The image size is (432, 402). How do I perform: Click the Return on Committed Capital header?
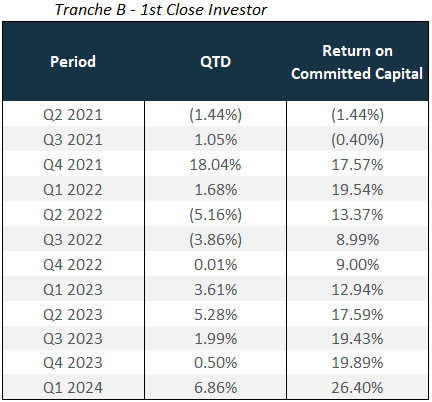coord(357,62)
